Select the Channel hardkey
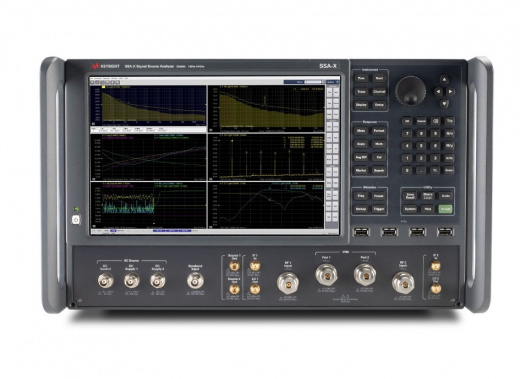The width and height of the screenshot is (520, 379). pos(379,92)
